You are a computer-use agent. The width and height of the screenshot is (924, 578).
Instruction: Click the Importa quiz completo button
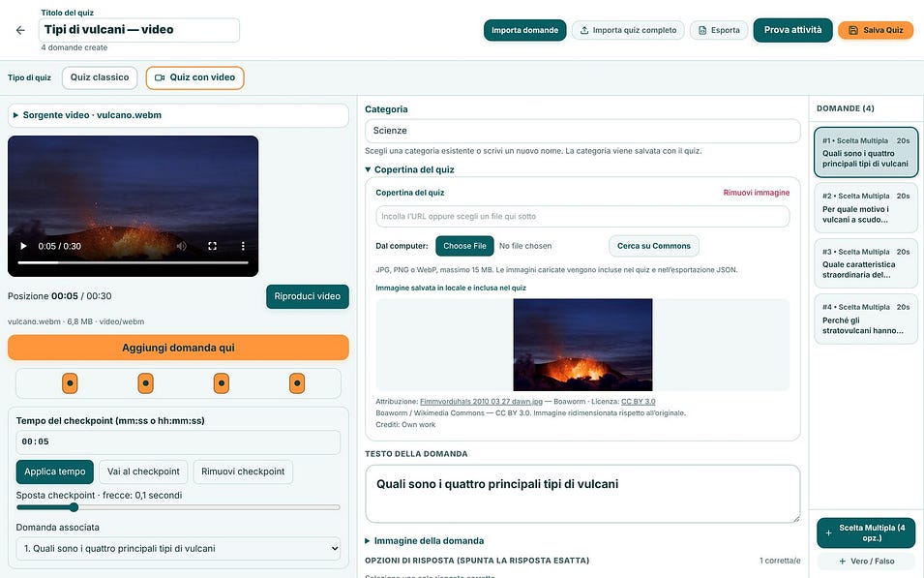pyautogui.click(x=628, y=30)
